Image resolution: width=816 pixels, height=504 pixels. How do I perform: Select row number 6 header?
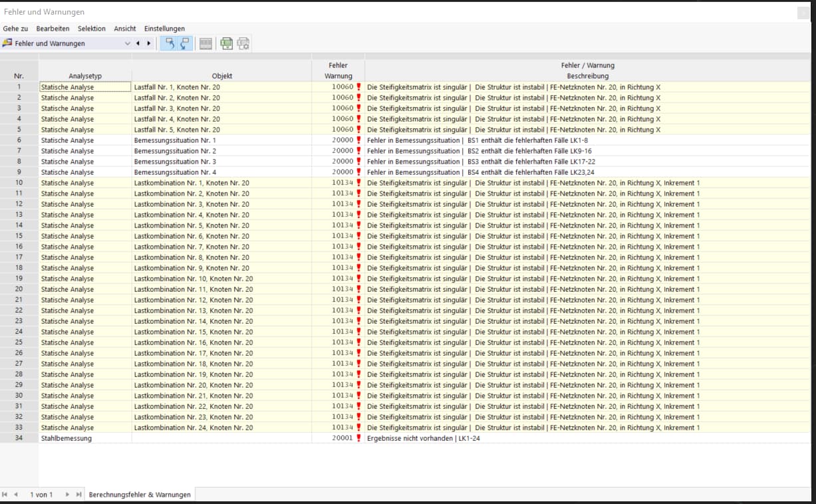click(19, 140)
